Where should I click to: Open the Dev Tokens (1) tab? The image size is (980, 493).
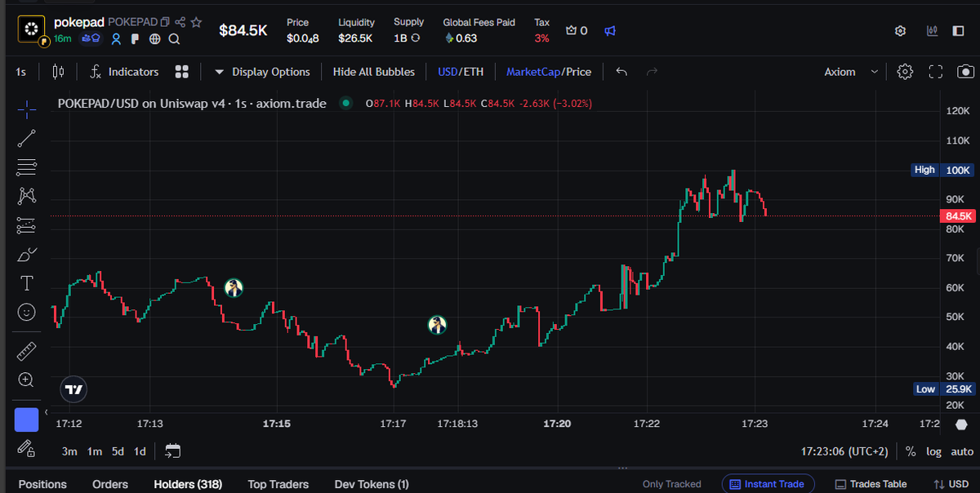(x=372, y=484)
